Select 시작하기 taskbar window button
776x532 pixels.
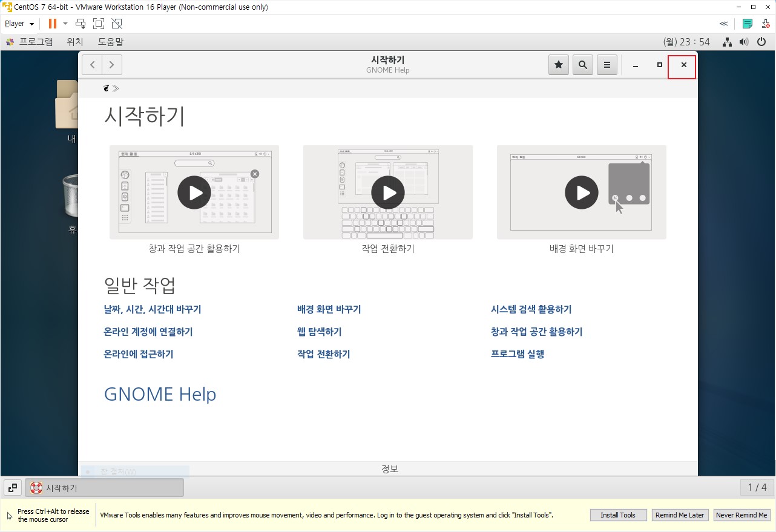104,488
